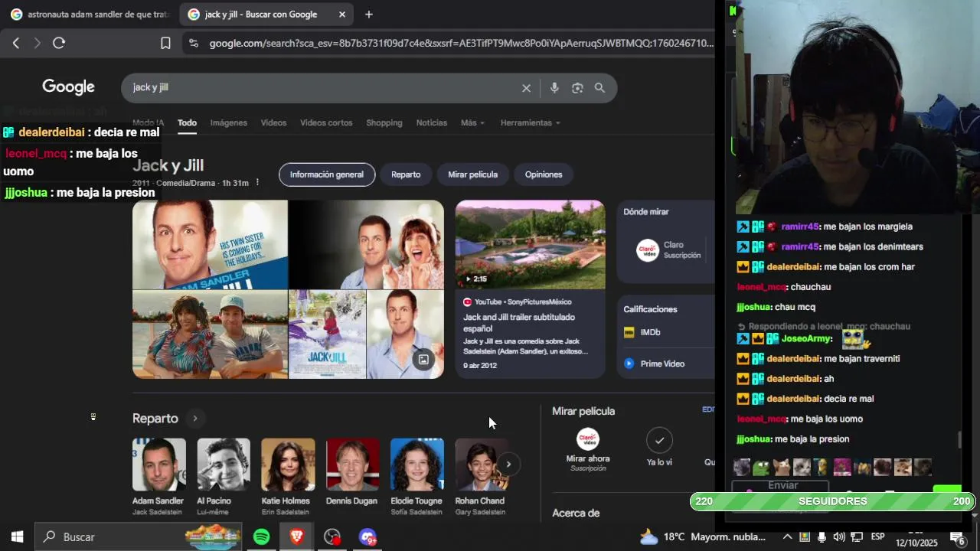Reload the page with refresh icon
980x551 pixels.
click(59, 44)
